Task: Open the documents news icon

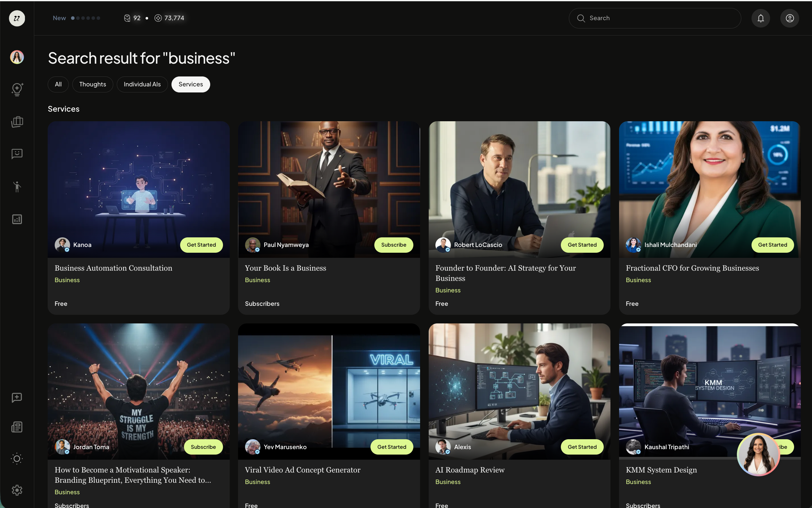Action: [x=17, y=427]
